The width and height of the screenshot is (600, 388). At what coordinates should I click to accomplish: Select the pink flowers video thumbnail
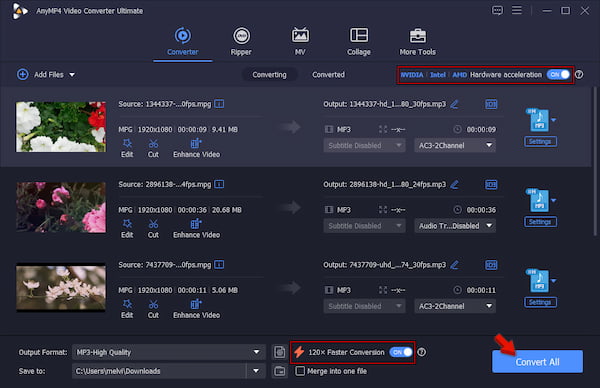coord(61,207)
